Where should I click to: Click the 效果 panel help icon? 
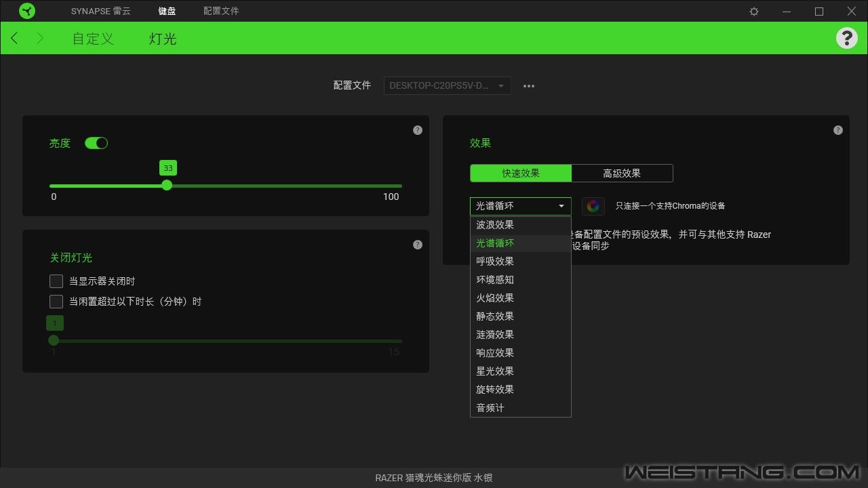838,130
